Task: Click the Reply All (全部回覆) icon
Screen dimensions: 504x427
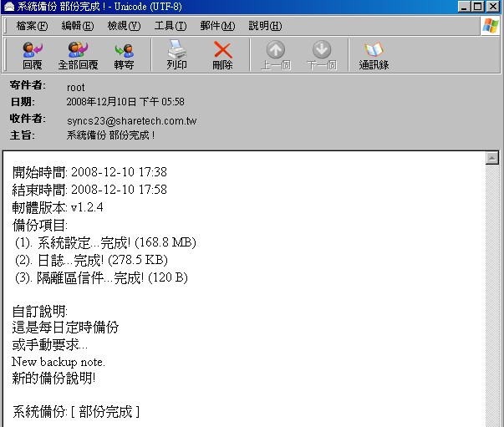Action: (78, 55)
